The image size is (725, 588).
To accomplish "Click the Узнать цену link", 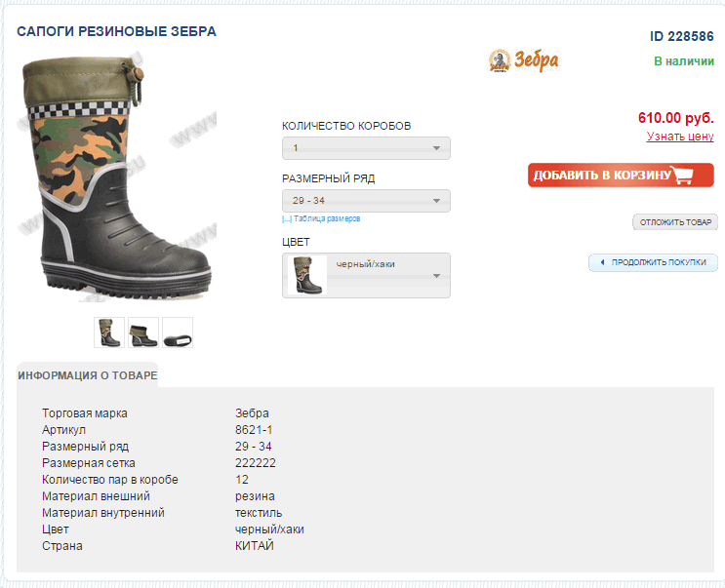I will tap(680, 137).
